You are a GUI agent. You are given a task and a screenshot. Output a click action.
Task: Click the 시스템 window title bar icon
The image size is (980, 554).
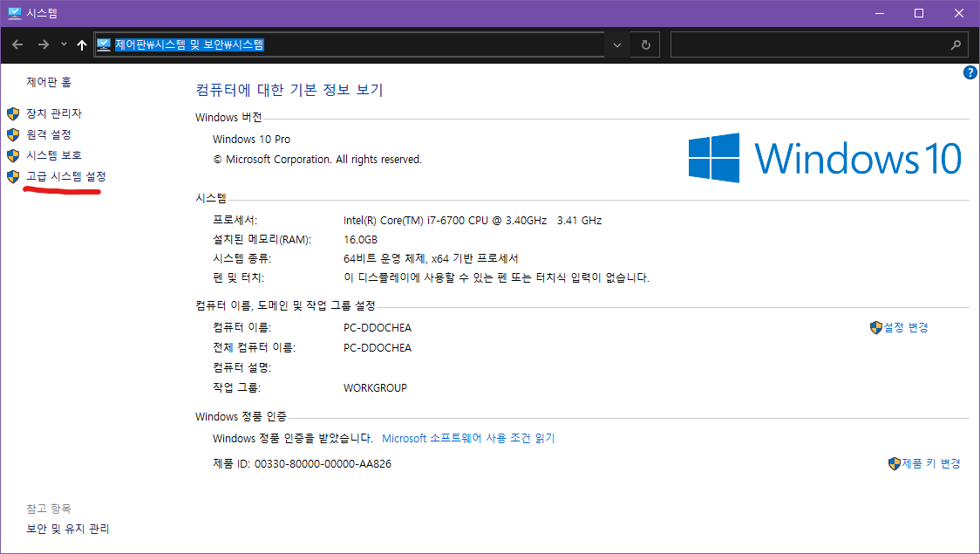click(x=14, y=13)
